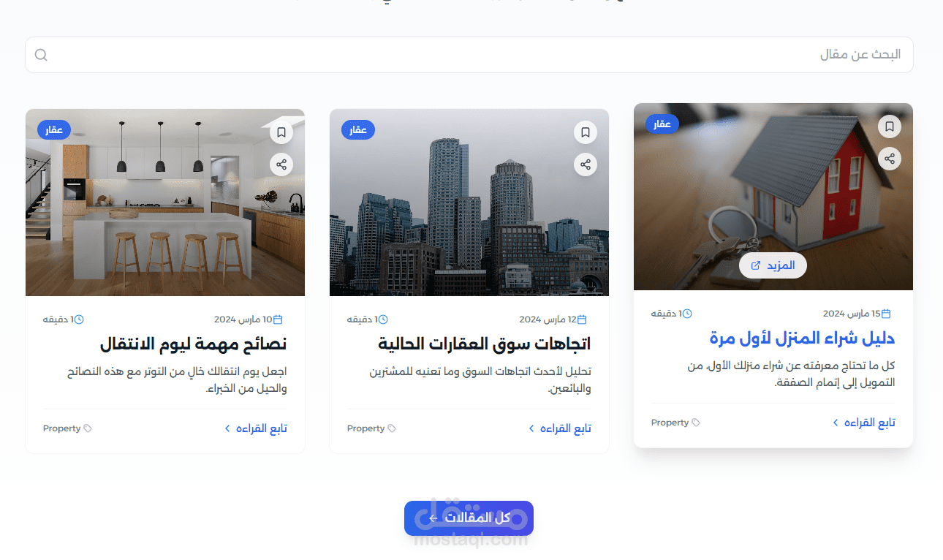
Task: Click تابع القراءه on first-home guide card
Action: 864,423
